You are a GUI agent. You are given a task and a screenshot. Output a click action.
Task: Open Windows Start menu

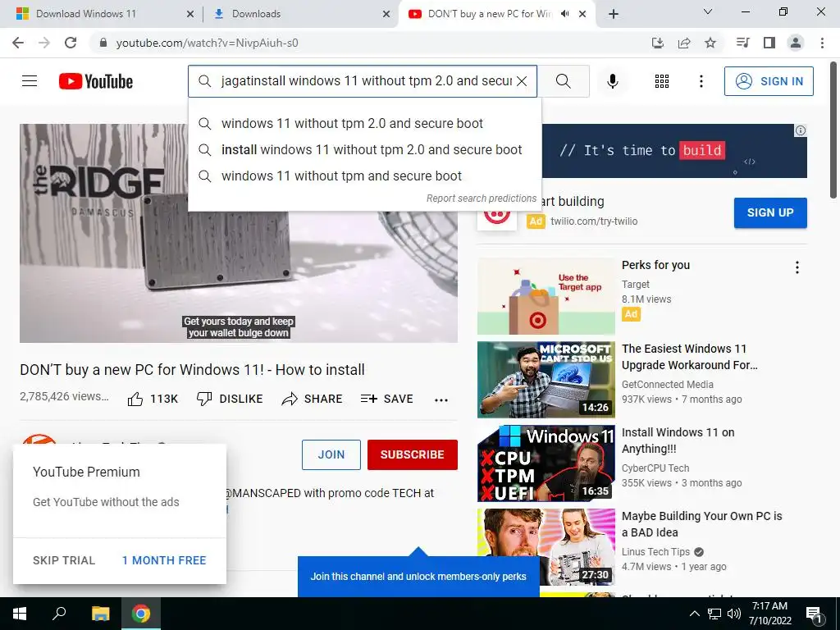click(x=20, y=614)
